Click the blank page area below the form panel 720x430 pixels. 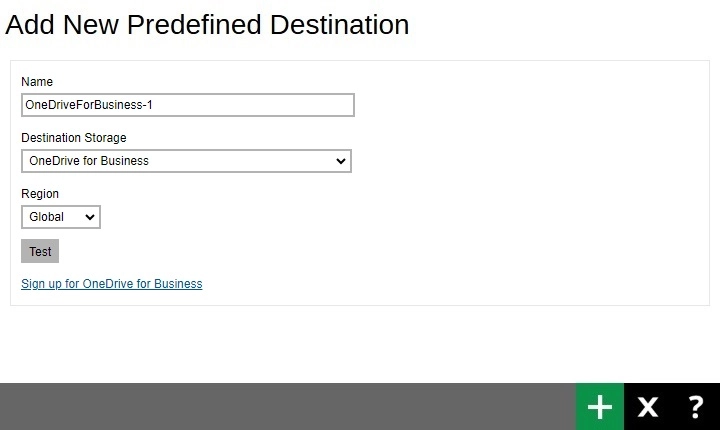360,345
